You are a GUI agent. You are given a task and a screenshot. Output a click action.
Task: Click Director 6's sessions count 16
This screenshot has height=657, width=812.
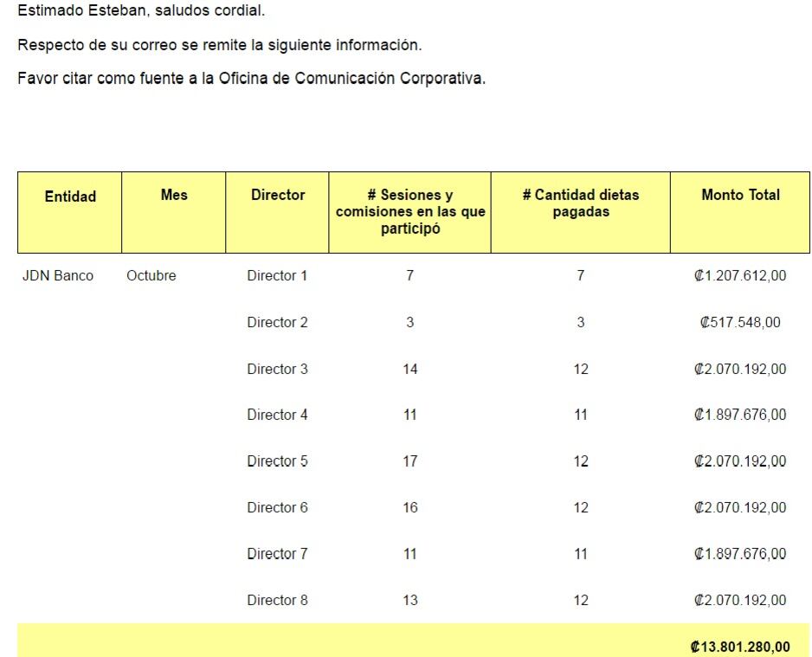point(410,508)
